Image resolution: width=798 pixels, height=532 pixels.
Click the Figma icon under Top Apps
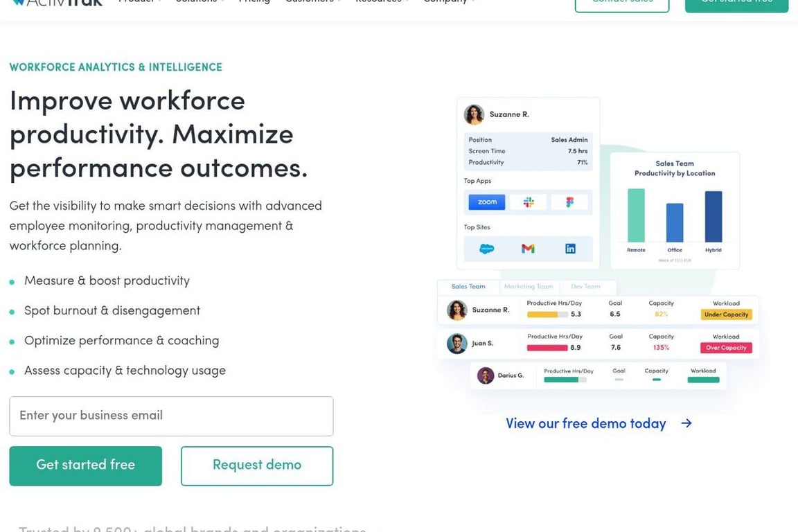coord(569,202)
